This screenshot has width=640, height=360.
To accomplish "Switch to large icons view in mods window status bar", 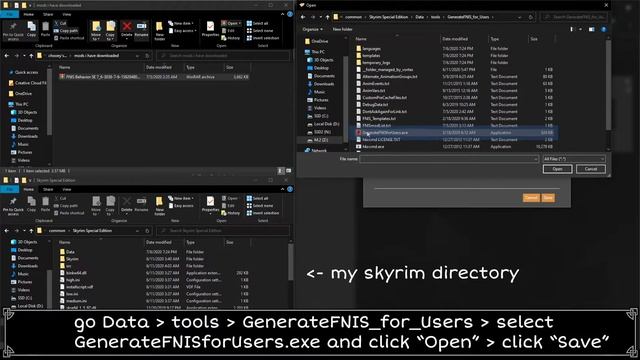I will pos(289,171).
